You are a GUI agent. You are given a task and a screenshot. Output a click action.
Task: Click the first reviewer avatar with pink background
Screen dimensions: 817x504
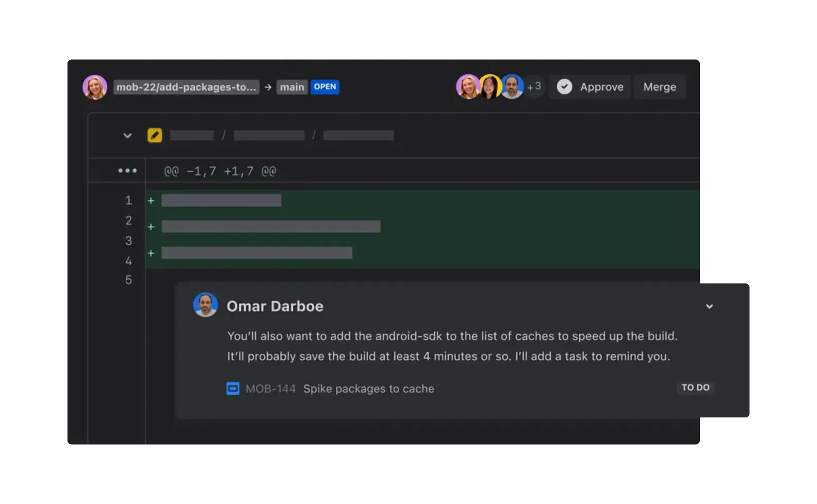[468, 87]
